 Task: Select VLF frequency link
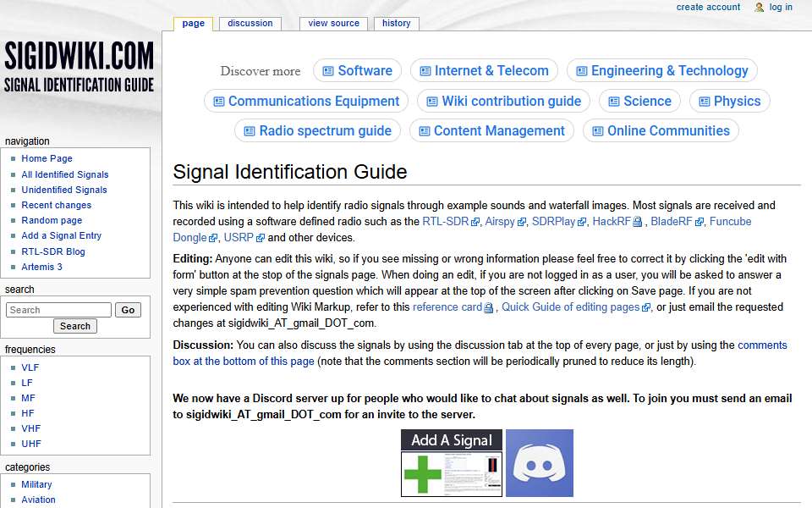pos(30,367)
